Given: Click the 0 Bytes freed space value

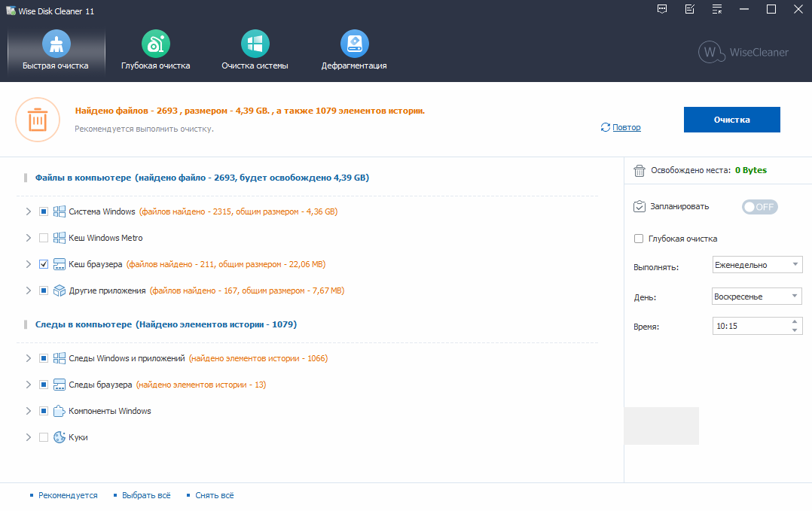Looking at the screenshot, I should [x=751, y=170].
